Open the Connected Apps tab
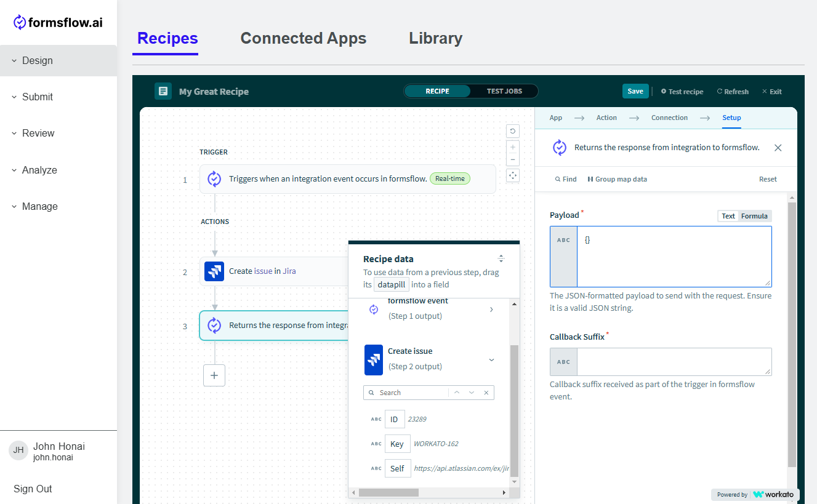 point(303,38)
